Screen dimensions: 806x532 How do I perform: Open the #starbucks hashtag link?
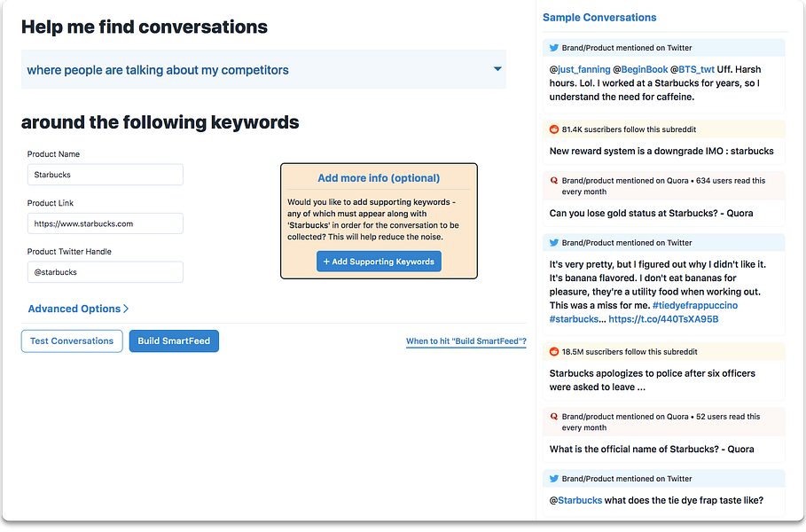coord(574,319)
